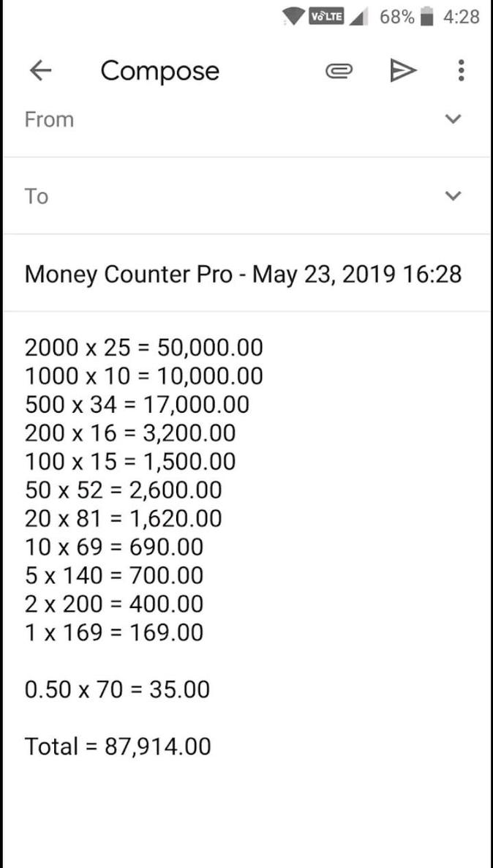Image resolution: width=493 pixels, height=868 pixels.
Task: Expand the To recipients chevron
Action: coord(454,195)
